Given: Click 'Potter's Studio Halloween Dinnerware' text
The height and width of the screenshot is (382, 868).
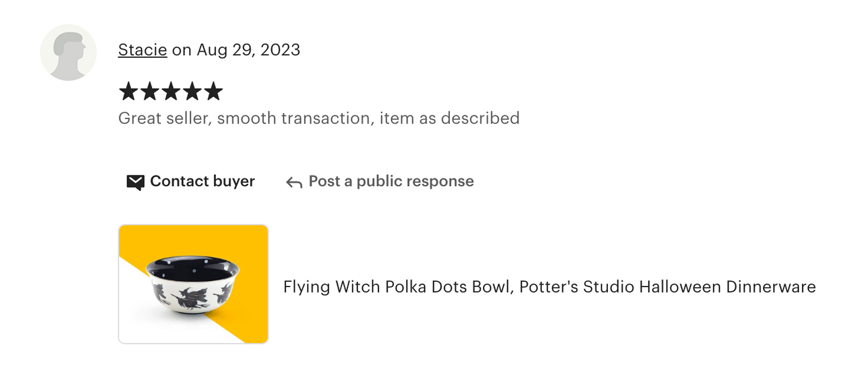Looking at the screenshot, I should (667, 287).
